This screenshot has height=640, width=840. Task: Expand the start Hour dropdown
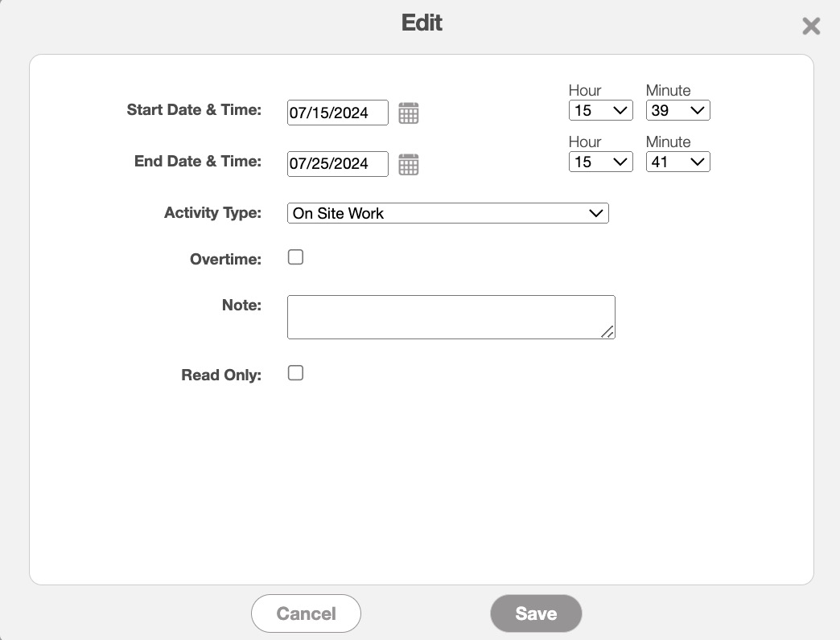tap(600, 111)
